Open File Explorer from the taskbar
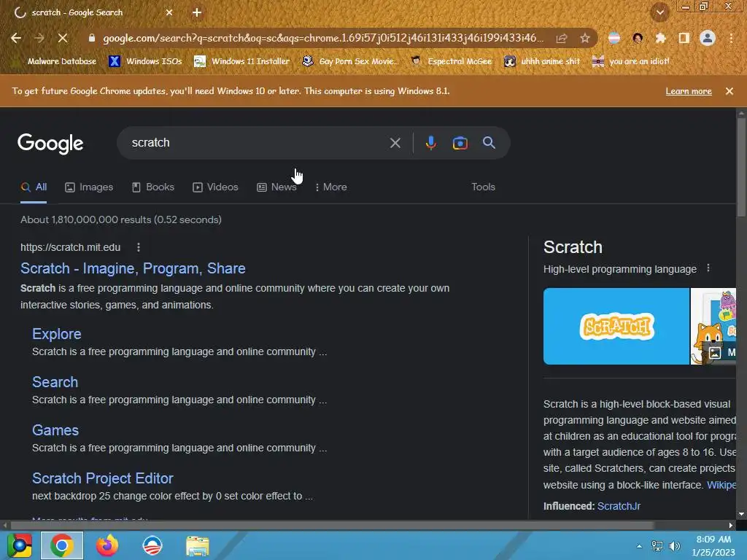 point(197,545)
